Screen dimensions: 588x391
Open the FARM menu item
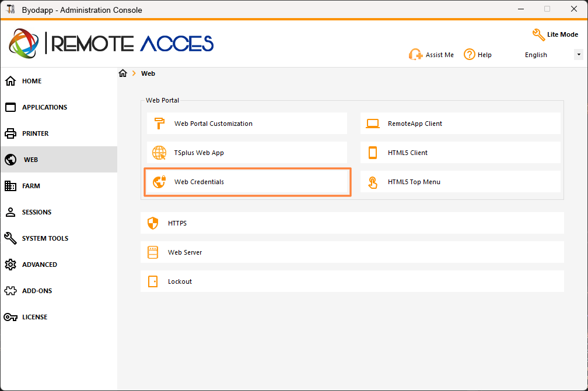[x=59, y=186]
